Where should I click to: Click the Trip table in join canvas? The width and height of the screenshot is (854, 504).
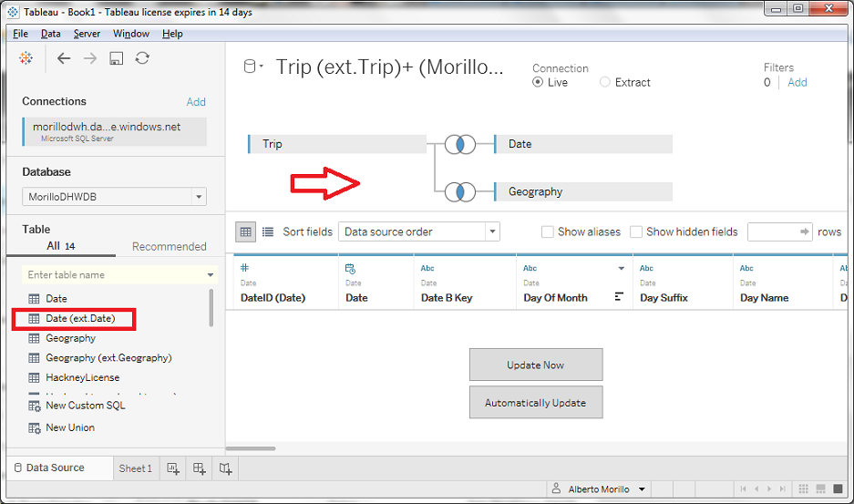(337, 144)
